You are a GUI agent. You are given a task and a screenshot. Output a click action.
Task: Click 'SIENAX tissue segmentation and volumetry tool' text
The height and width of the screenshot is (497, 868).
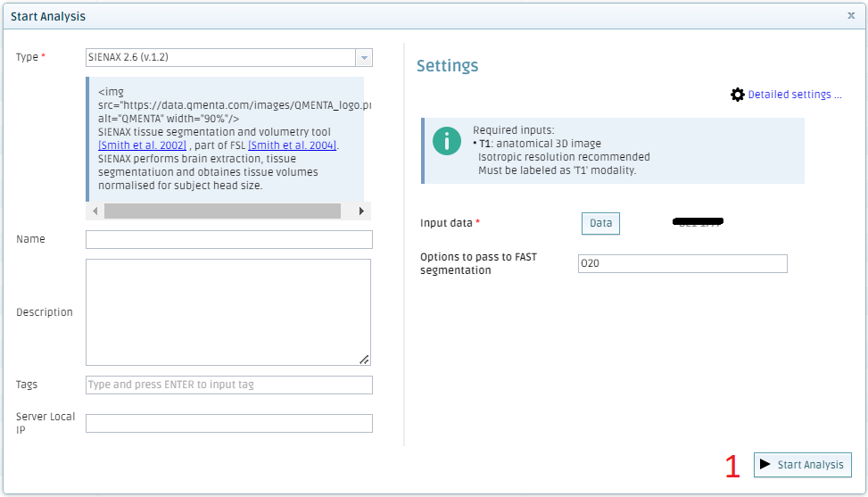click(x=214, y=132)
